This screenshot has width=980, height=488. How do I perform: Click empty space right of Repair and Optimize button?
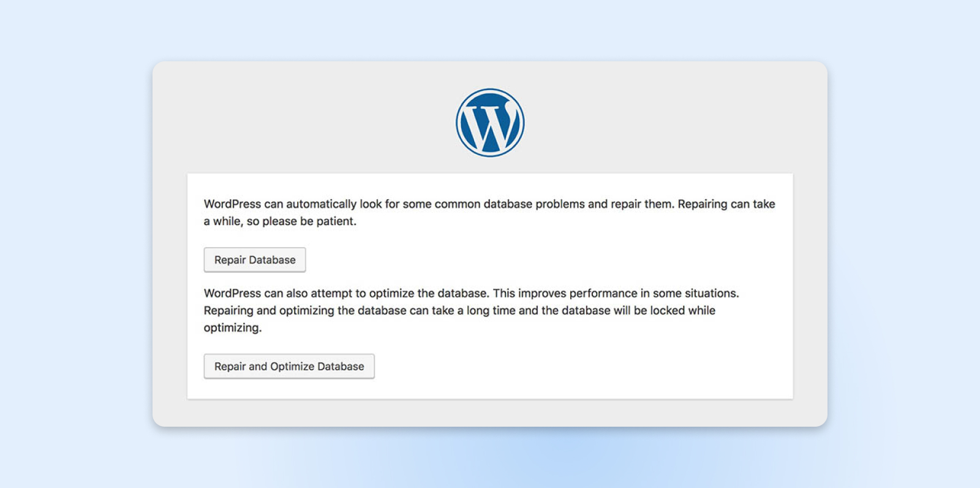[x=551, y=367]
